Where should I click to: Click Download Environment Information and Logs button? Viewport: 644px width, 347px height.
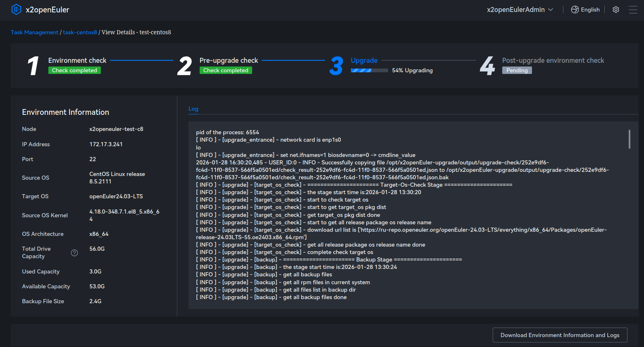click(560, 335)
